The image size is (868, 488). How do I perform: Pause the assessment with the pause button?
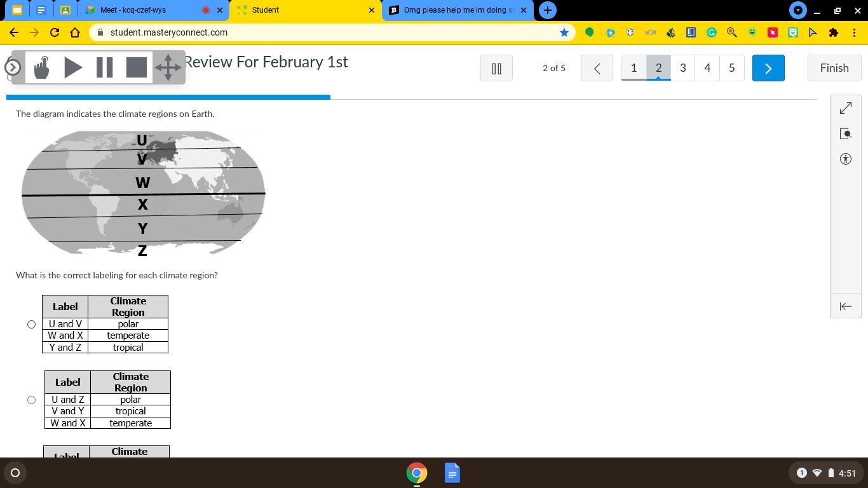[496, 68]
